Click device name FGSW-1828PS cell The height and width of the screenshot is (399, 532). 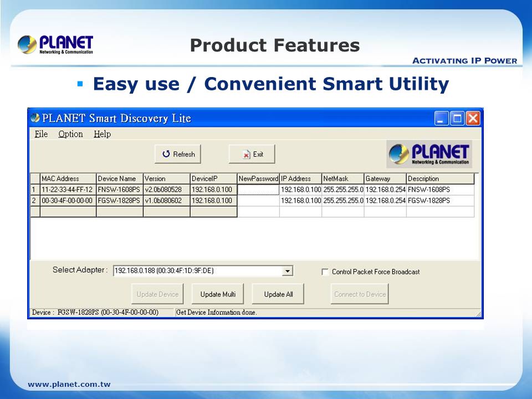click(120, 201)
